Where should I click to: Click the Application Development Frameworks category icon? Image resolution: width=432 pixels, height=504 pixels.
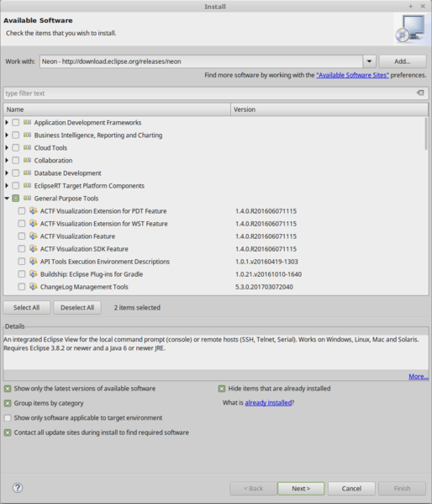[27, 123]
